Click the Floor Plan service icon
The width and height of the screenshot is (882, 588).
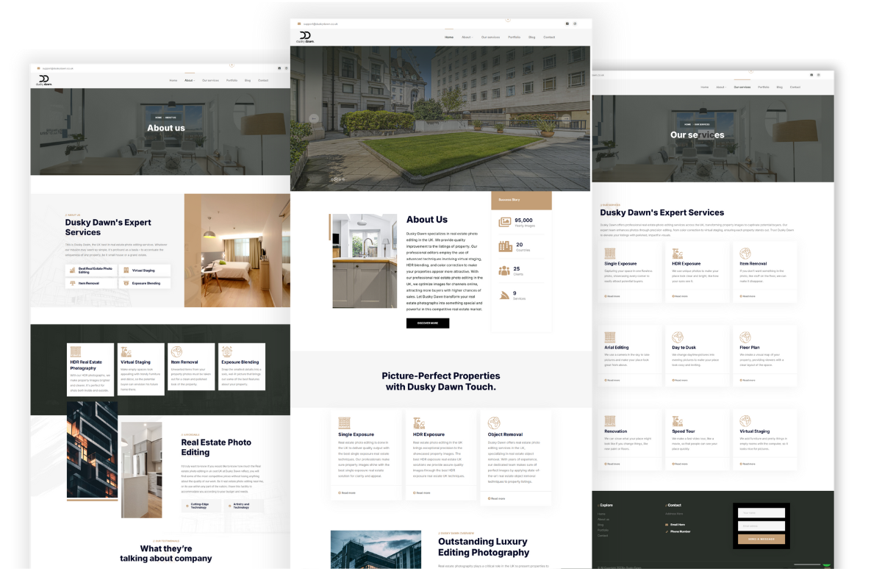click(746, 337)
